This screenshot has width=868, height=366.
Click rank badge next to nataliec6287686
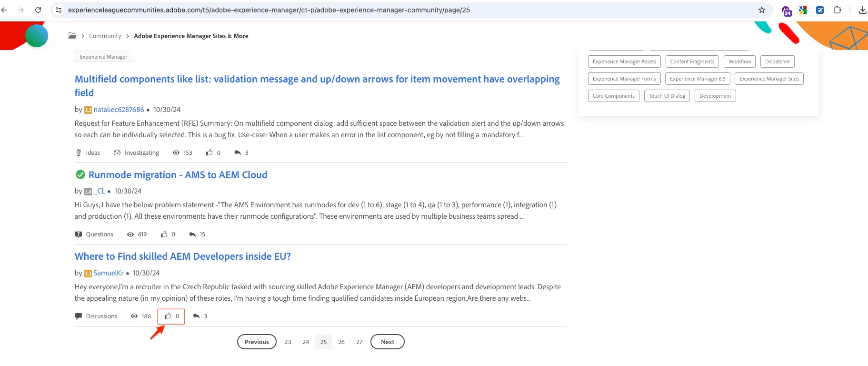click(88, 110)
